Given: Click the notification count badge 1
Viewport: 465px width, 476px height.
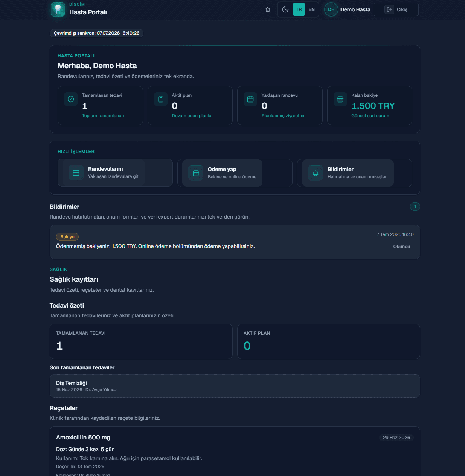Looking at the screenshot, I should tap(415, 207).
